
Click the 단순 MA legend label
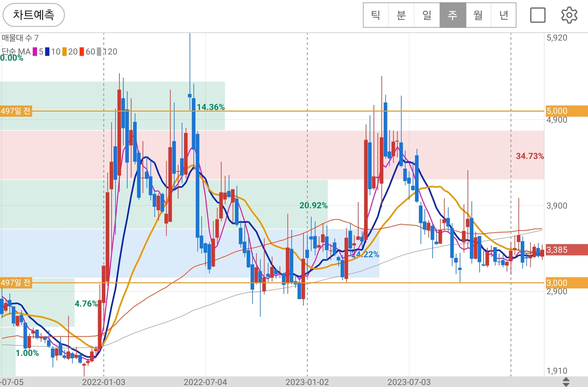(x=16, y=52)
